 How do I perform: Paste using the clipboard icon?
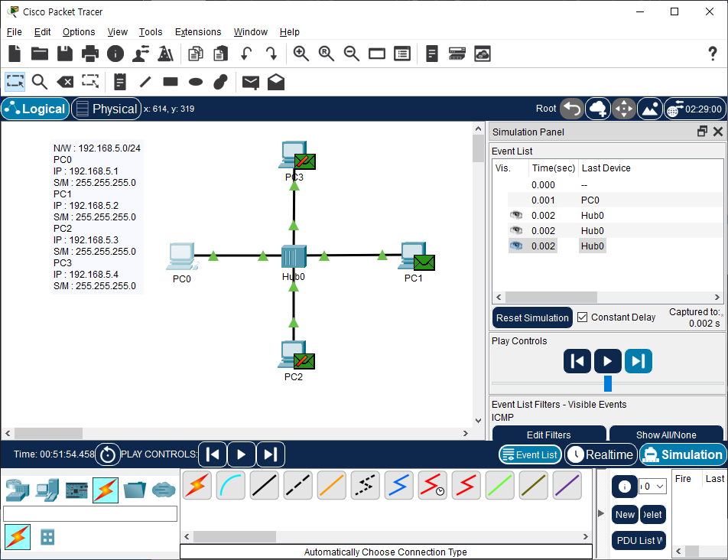[220, 54]
